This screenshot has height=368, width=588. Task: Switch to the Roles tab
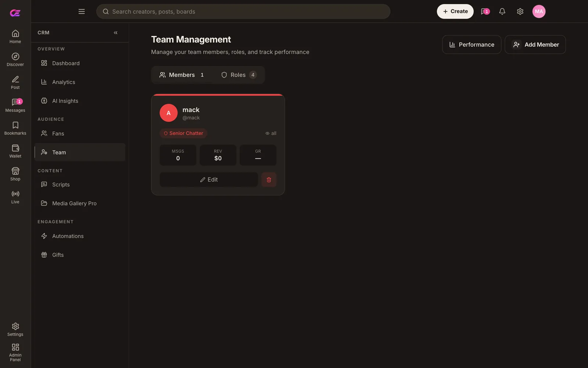(239, 75)
